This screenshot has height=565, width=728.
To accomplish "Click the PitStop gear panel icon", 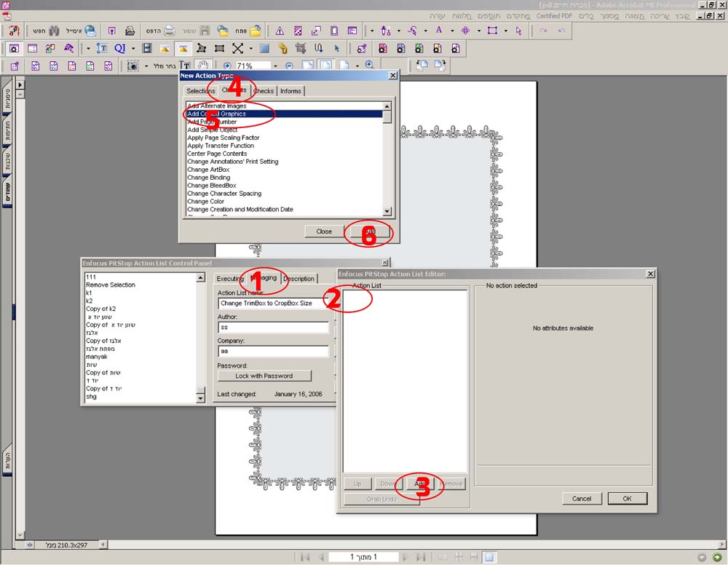I will 14,48.
